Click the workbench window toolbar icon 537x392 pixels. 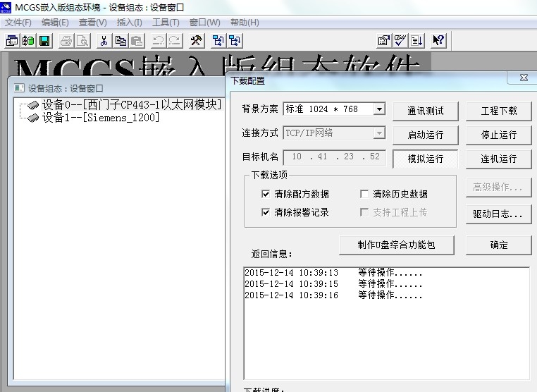(x=12, y=41)
